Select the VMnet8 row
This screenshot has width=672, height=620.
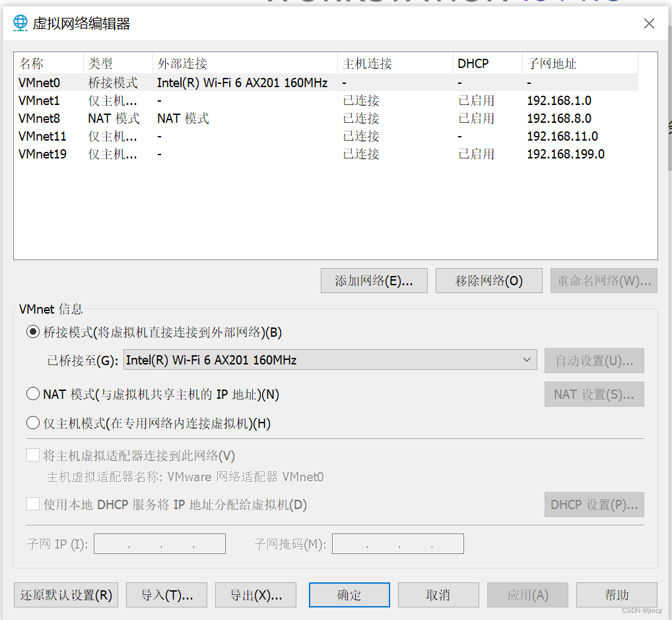327,118
